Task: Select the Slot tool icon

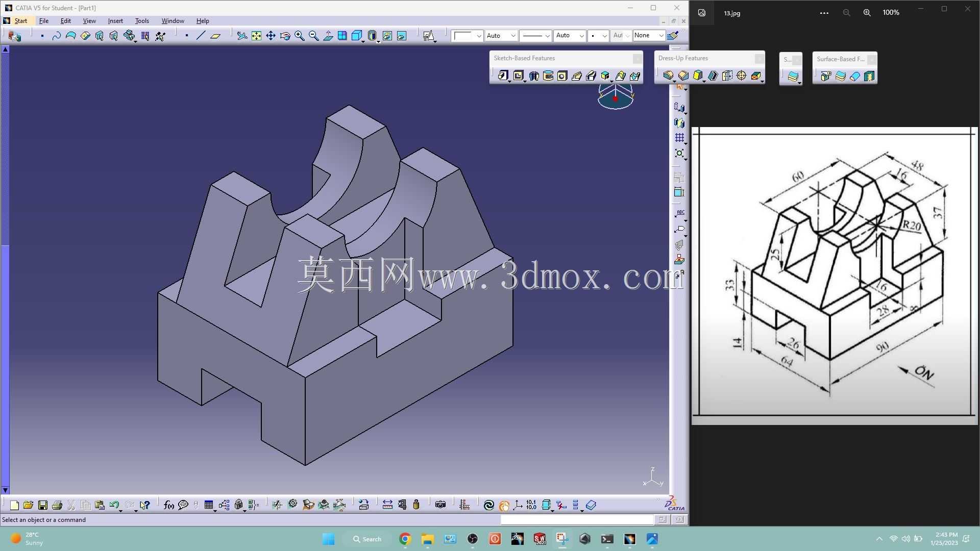Action: tap(591, 76)
